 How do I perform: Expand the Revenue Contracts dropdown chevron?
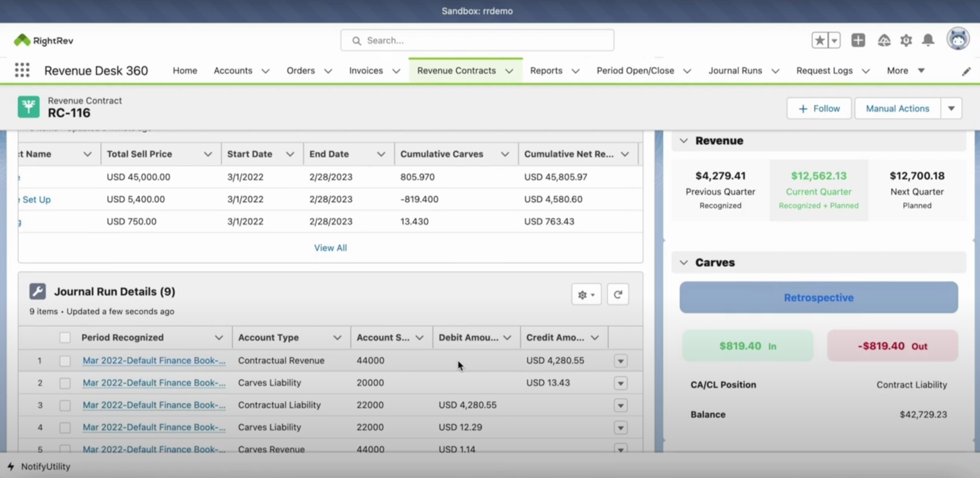pyautogui.click(x=509, y=71)
